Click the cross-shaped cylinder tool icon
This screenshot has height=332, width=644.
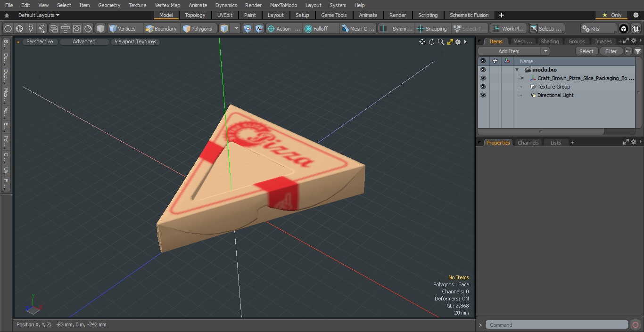pyautogui.click(x=66, y=29)
